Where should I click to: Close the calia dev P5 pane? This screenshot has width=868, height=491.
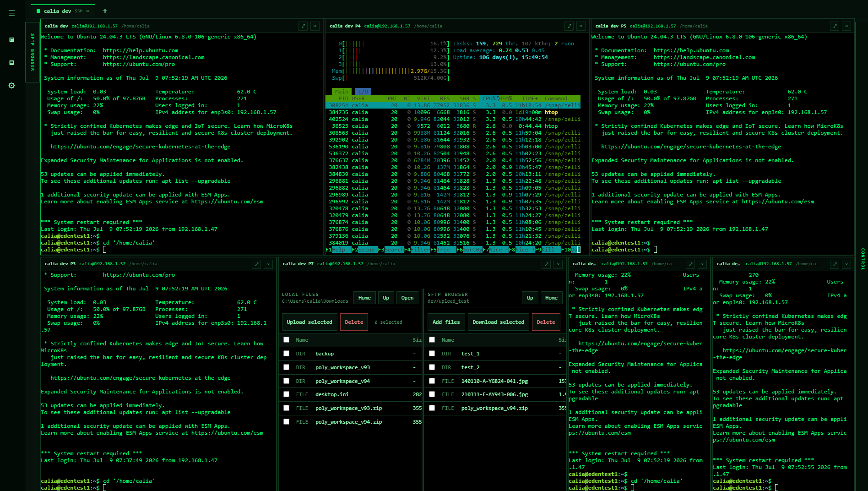[x=846, y=26]
